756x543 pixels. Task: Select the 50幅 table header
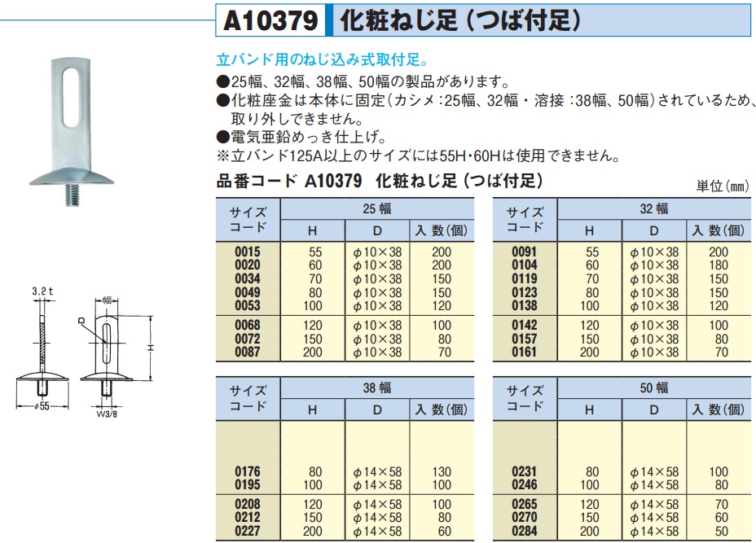tap(654, 388)
